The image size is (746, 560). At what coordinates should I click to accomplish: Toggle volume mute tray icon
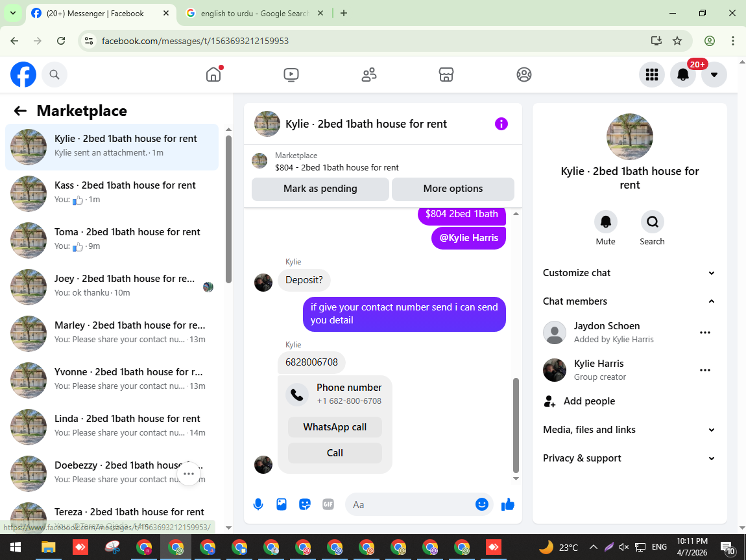pos(624,547)
